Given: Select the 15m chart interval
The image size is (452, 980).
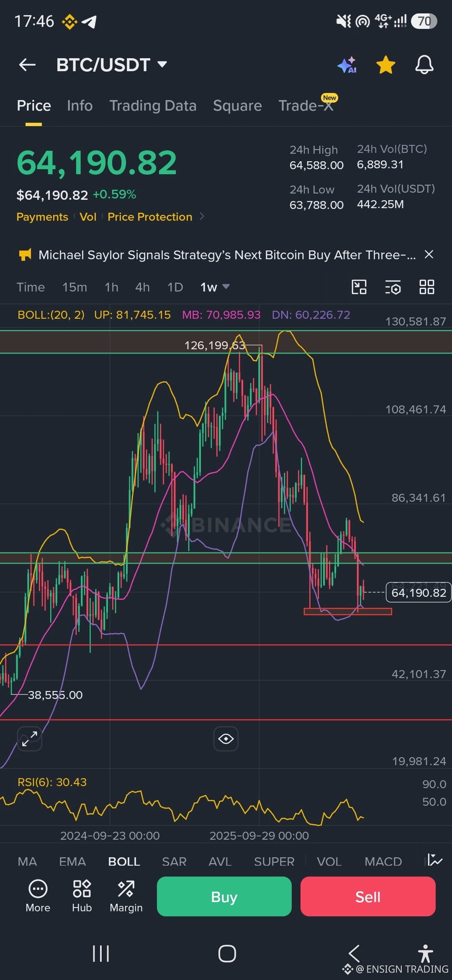Looking at the screenshot, I should pos(74,287).
